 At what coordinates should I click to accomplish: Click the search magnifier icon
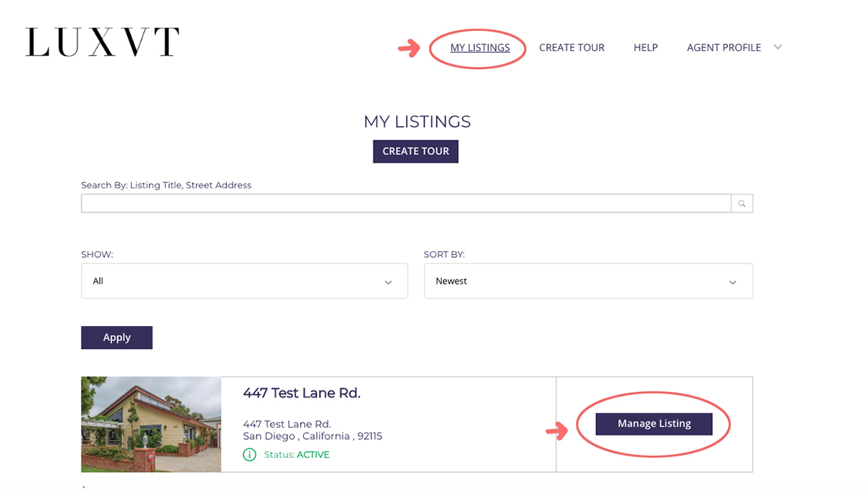pyautogui.click(x=742, y=204)
